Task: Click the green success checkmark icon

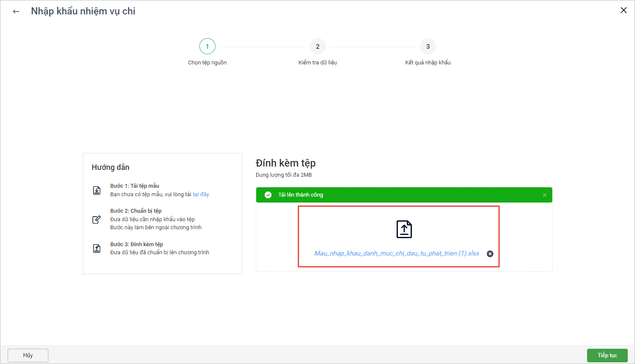Action: coord(268,195)
